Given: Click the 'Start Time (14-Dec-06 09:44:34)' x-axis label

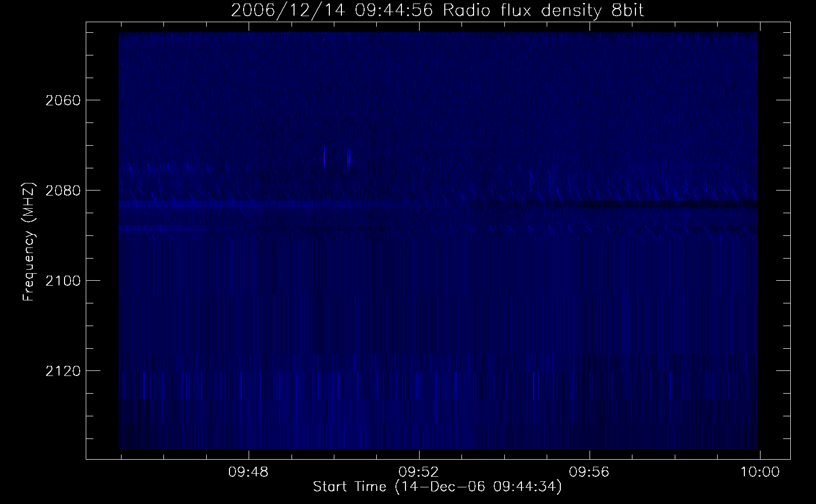Looking at the screenshot, I should tap(437, 487).
